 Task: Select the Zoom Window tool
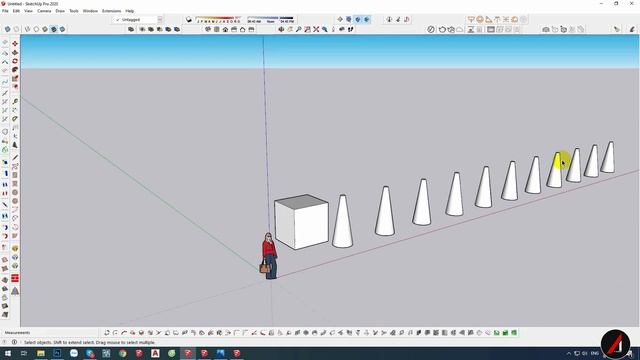[307, 29]
